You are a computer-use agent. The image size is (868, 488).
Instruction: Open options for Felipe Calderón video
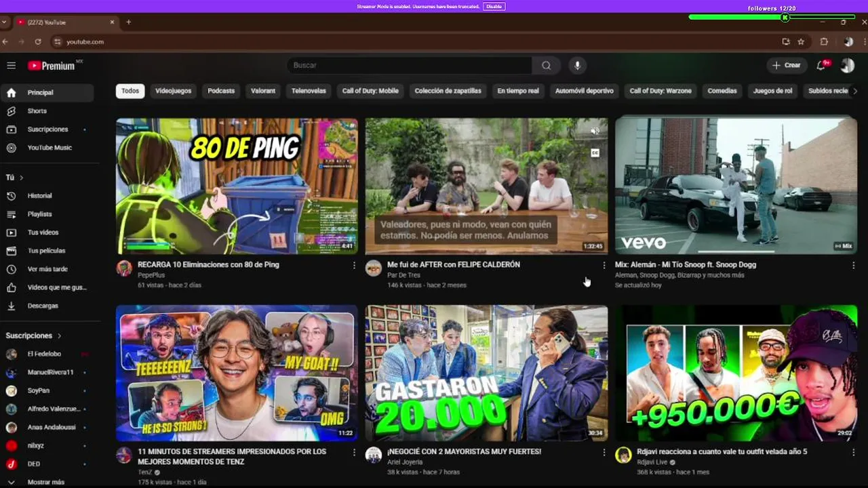(x=604, y=265)
